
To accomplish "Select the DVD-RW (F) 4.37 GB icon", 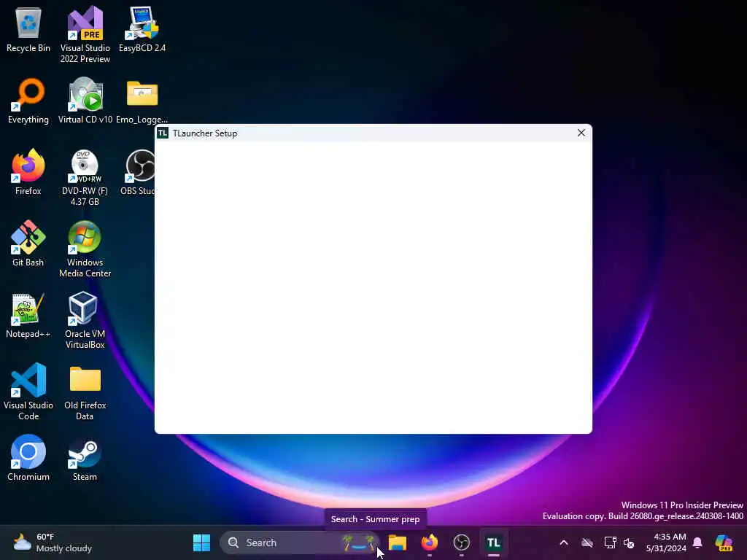I will pos(85,178).
